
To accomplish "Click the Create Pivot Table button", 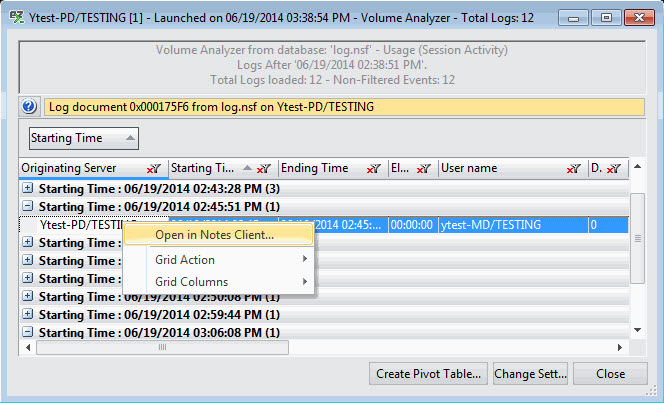I will point(430,374).
